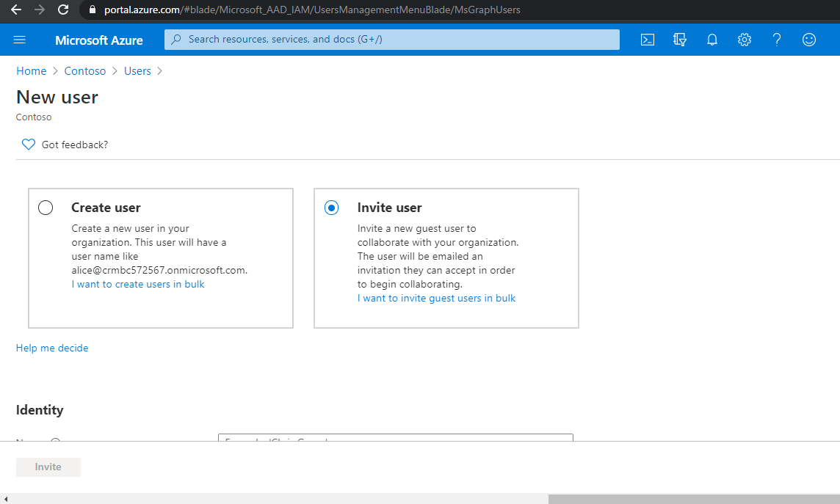The height and width of the screenshot is (504, 840).
Task: Open the Help and support icon
Action: [776, 40]
